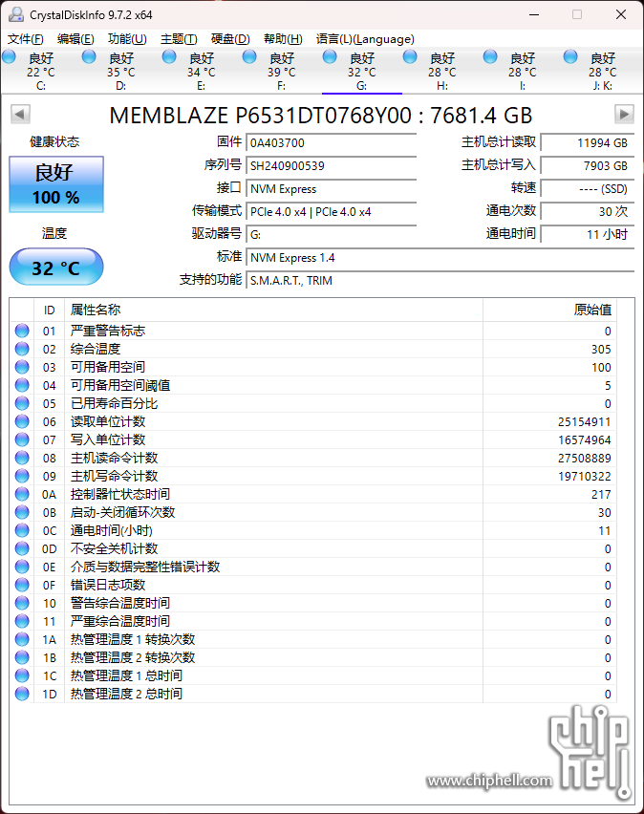
Task: Click the firmware field 0A403700
Action: point(332,142)
